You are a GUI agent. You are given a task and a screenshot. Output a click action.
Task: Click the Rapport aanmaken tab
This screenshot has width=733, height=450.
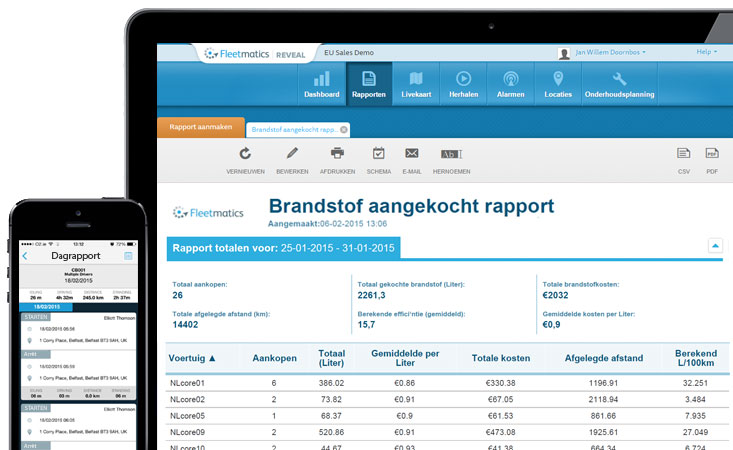pyautogui.click(x=200, y=128)
